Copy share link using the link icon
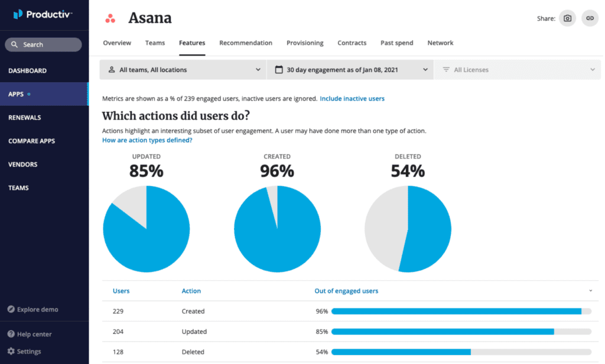 click(x=590, y=18)
